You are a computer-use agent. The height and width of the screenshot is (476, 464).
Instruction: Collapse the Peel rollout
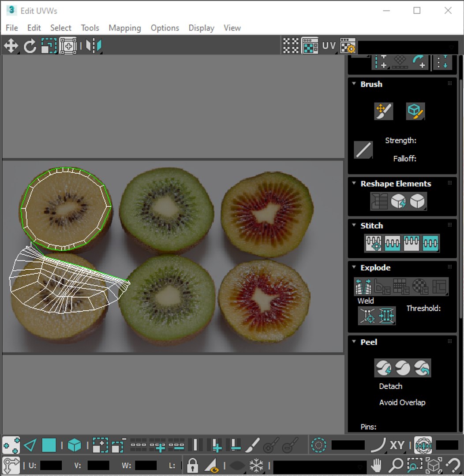[354, 341]
